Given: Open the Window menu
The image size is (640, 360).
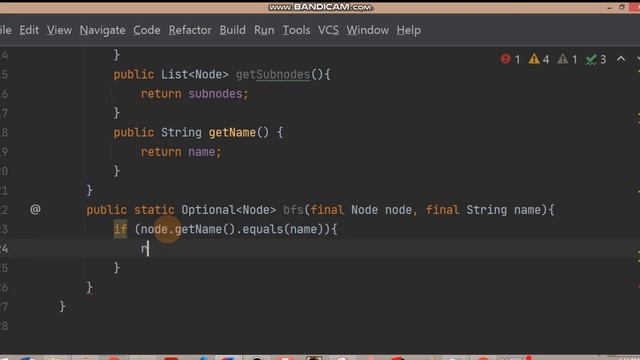Looking at the screenshot, I should click(x=367, y=30).
